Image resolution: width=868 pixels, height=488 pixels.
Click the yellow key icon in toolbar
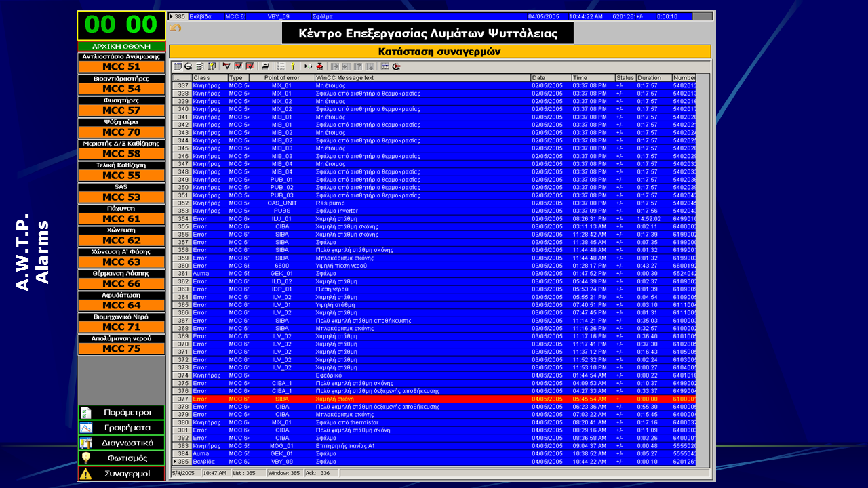[x=292, y=66]
